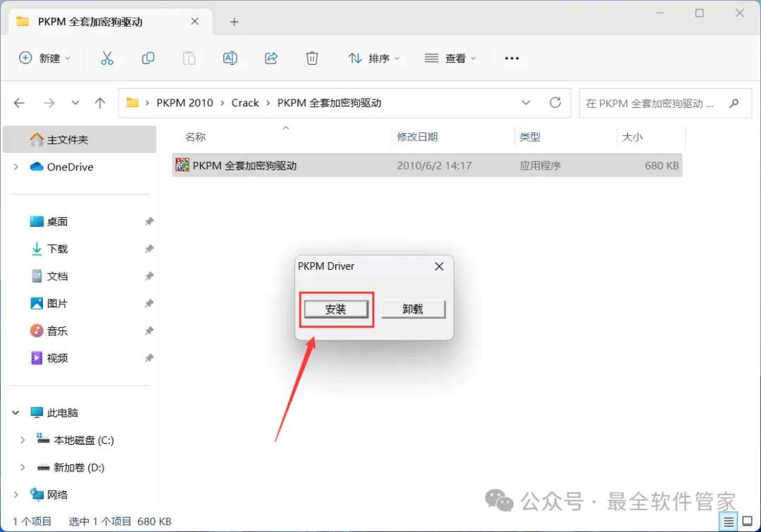Click the pin icon beside 视频
This screenshot has width=761, height=532.
click(x=149, y=358)
